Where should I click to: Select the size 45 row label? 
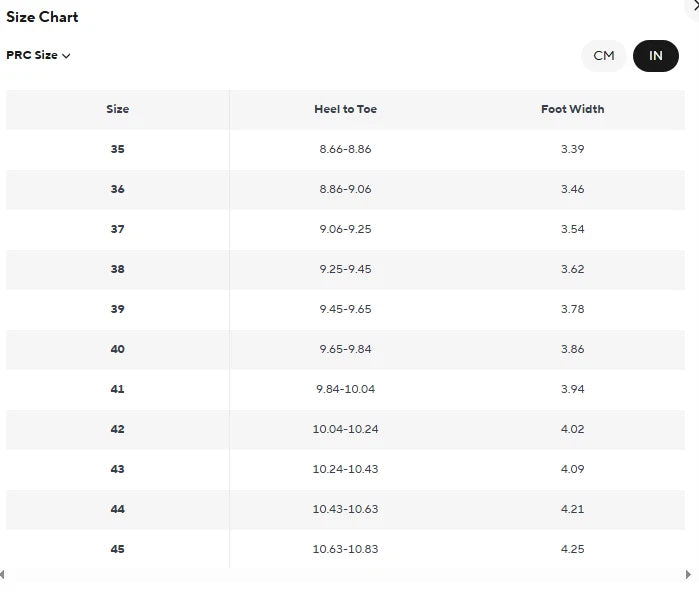tap(118, 549)
